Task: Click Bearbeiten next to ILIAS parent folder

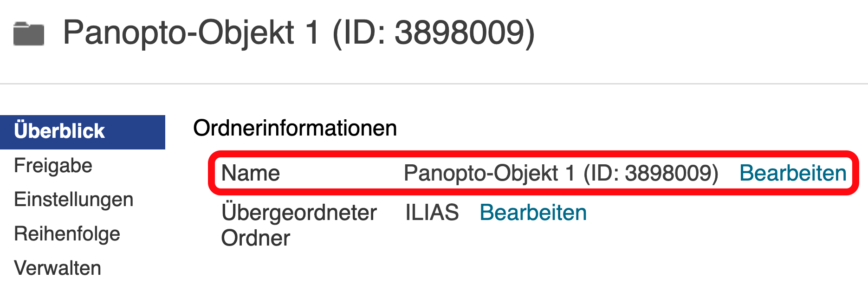Action: [x=533, y=213]
